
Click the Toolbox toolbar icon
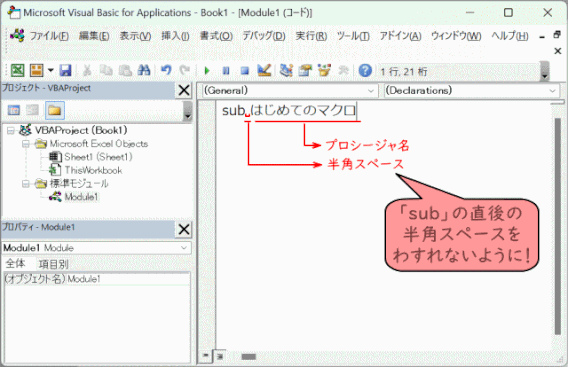(343, 70)
